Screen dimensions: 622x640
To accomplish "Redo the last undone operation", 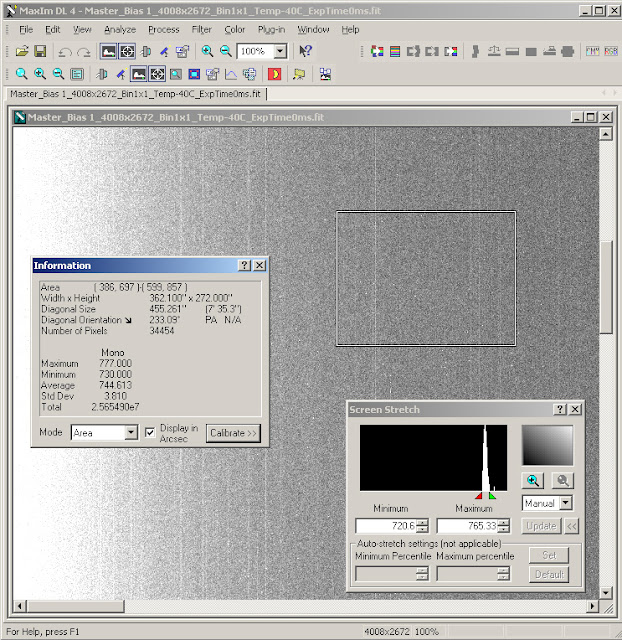I will tap(84, 52).
